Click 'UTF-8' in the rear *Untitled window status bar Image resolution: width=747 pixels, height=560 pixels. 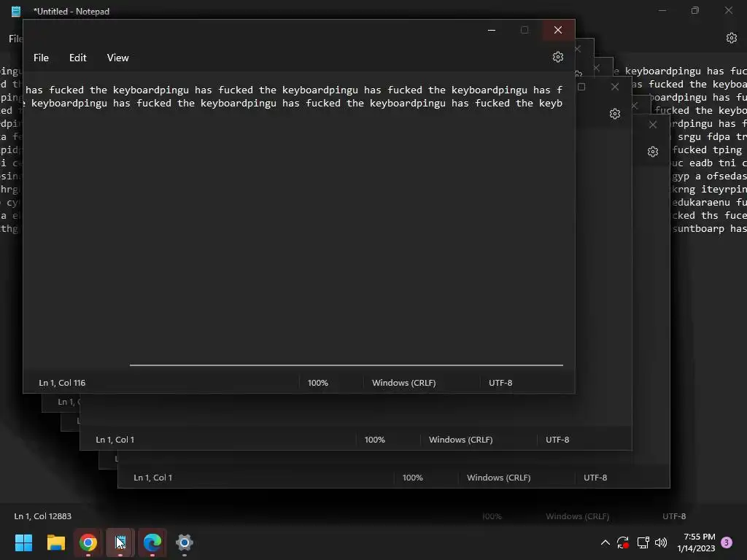(x=674, y=516)
